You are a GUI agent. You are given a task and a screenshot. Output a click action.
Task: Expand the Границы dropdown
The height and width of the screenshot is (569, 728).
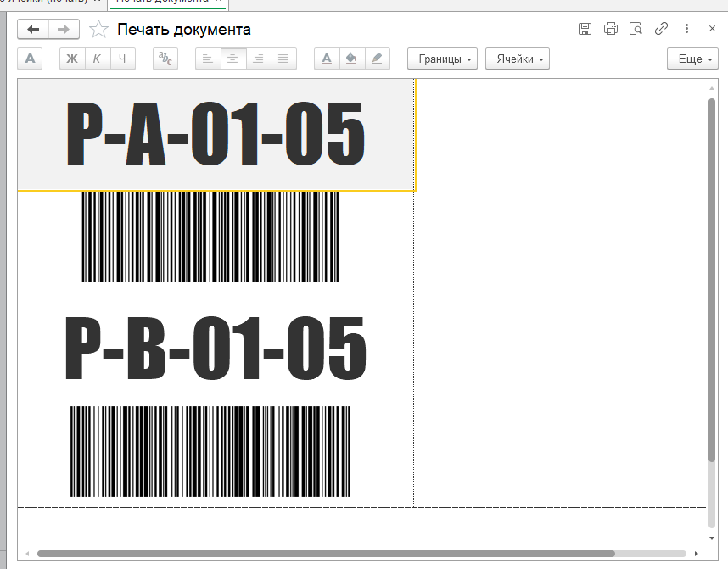coord(442,59)
